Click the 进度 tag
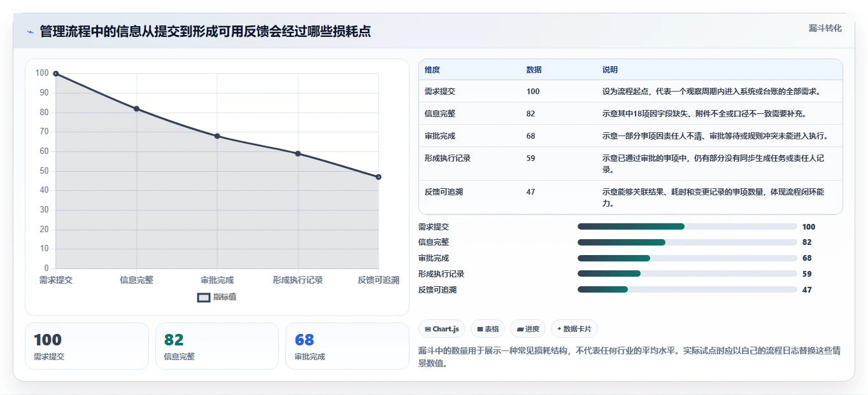868x395 pixels. (x=528, y=329)
